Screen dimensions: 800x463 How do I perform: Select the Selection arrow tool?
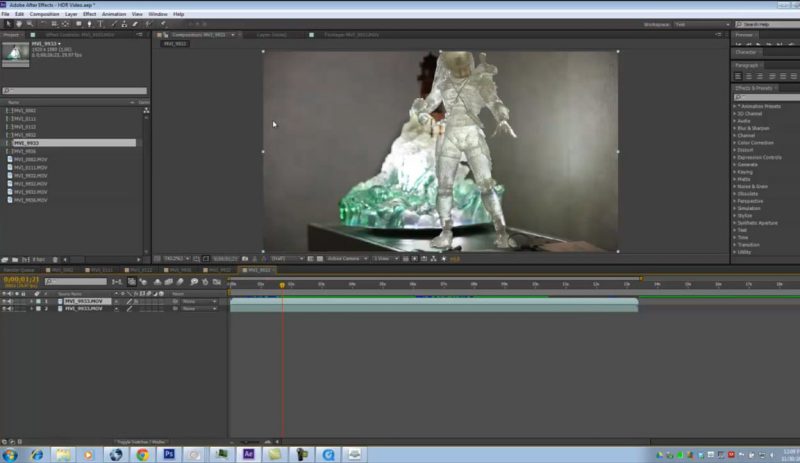click(x=7, y=23)
